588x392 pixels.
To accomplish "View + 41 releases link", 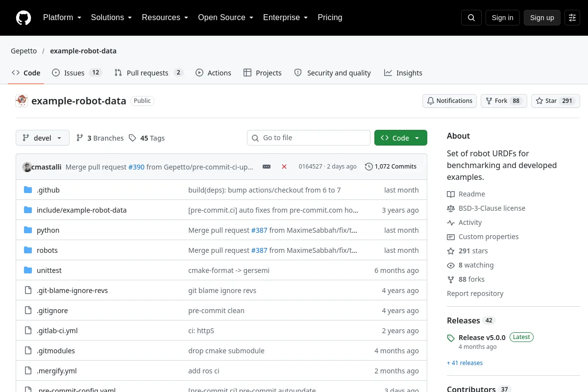I will [465, 363].
